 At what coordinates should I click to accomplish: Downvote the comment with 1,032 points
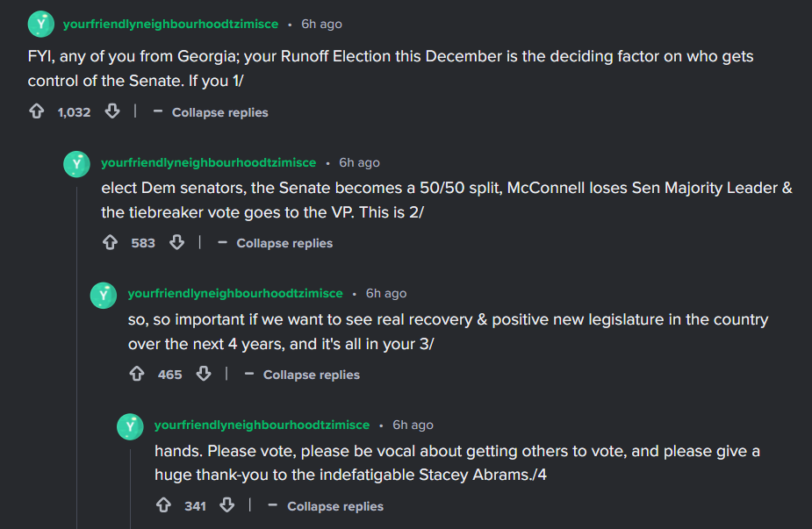click(x=112, y=111)
